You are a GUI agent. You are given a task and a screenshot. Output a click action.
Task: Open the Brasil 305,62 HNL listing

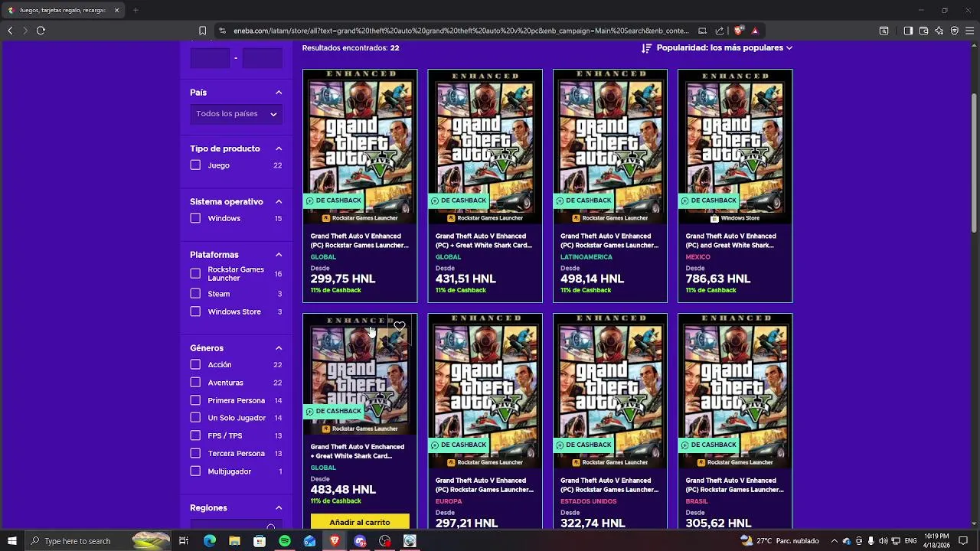(735, 421)
